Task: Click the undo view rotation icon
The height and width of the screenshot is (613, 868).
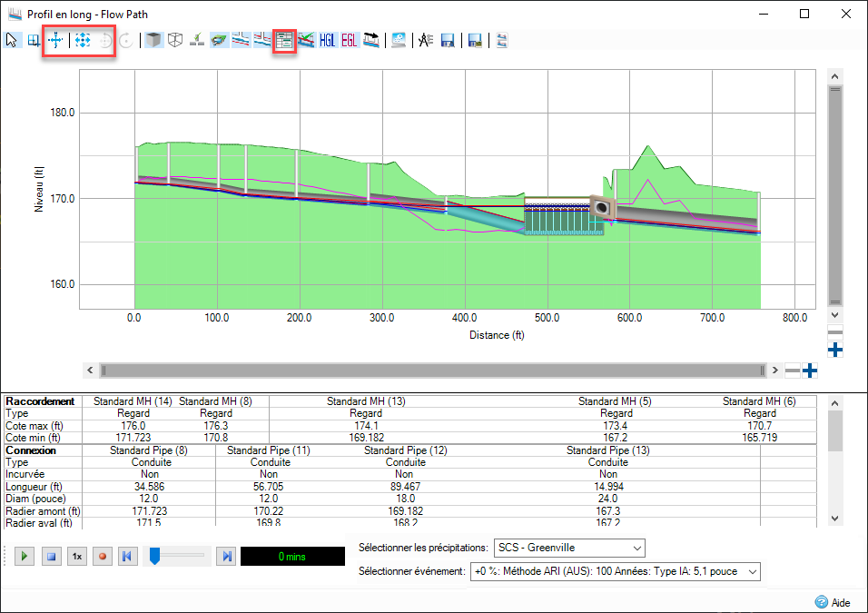Action: (105, 41)
